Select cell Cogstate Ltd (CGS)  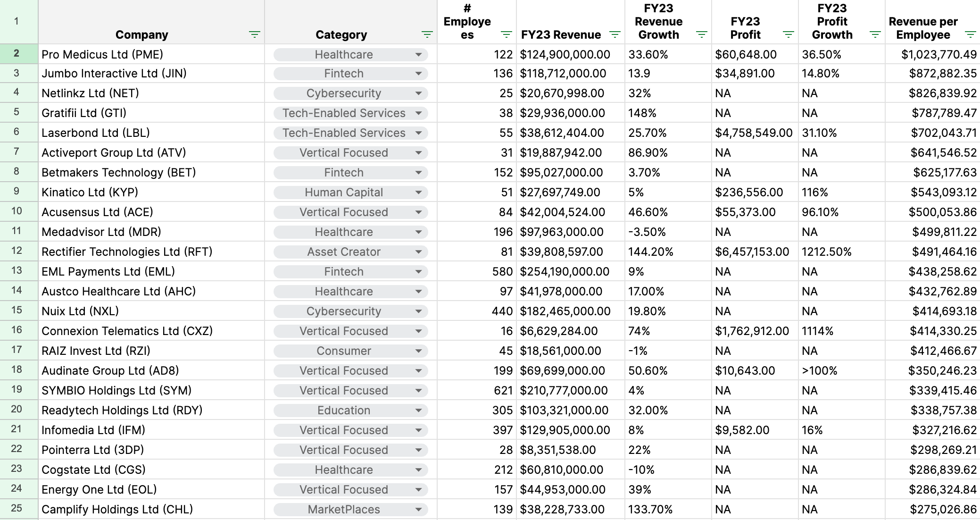click(x=151, y=470)
